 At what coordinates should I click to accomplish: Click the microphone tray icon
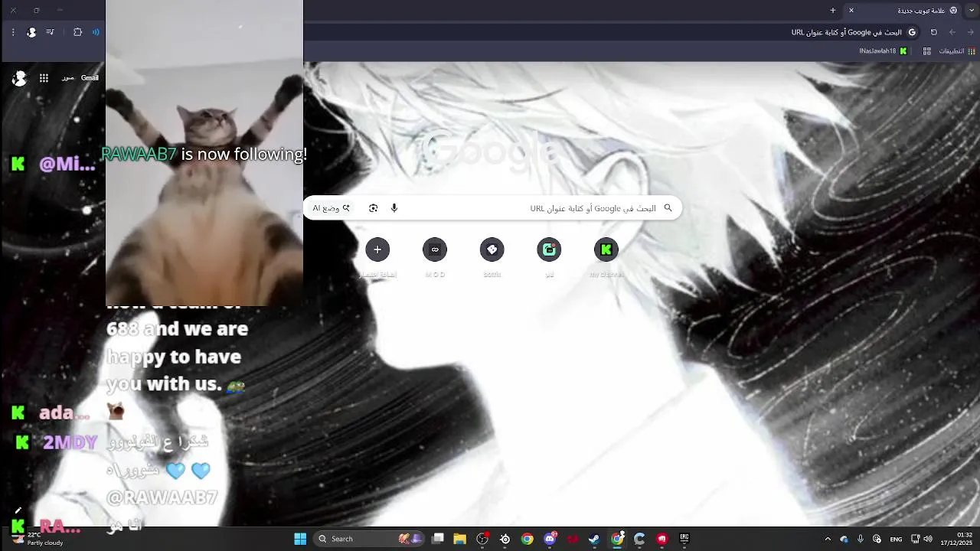point(861,539)
